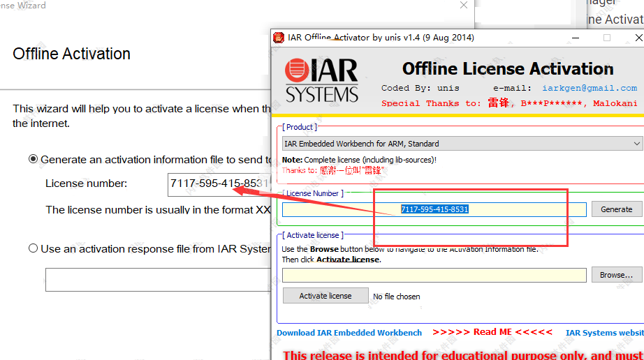Click the License number field in the wizard
The height and width of the screenshot is (360, 644).
[219, 184]
